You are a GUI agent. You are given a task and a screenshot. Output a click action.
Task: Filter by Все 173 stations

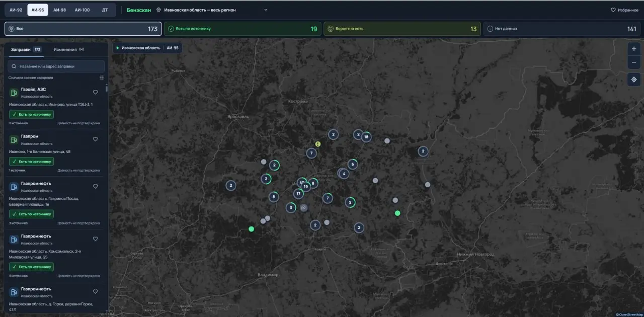(x=83, y=29)
